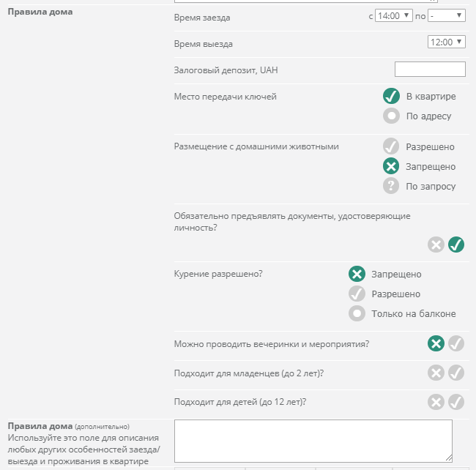Pick "По запросу" question mark icon
Image resolution: width=476 pixels, height=470 pixels.
(x=391, y=186)
